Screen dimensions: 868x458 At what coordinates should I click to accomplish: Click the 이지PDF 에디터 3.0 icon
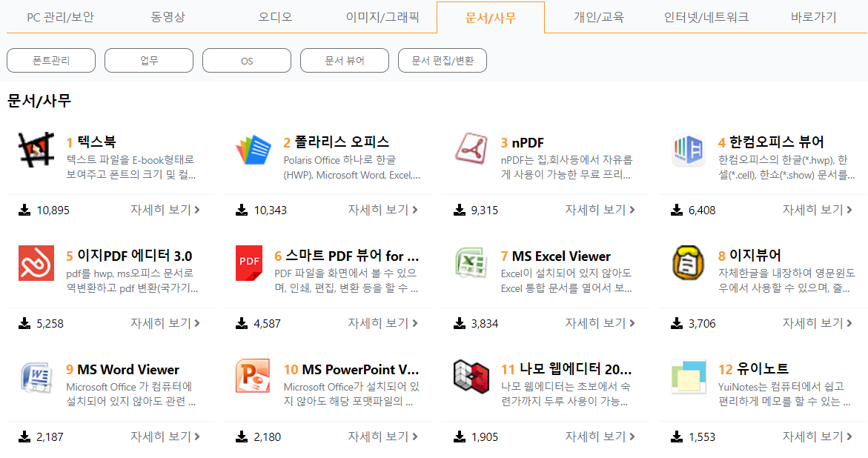pos(36,263)
